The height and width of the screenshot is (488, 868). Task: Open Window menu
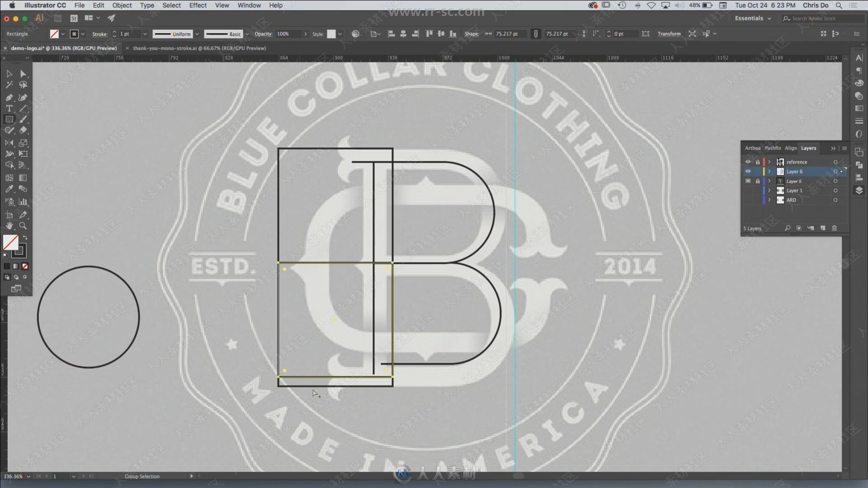tap(249, 5)
